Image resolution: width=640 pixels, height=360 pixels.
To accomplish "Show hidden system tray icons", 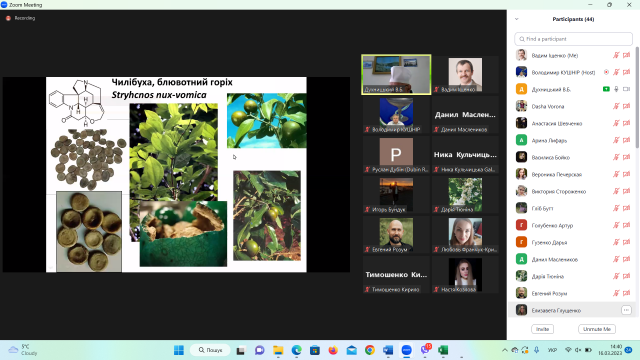I will pos(505,350).
